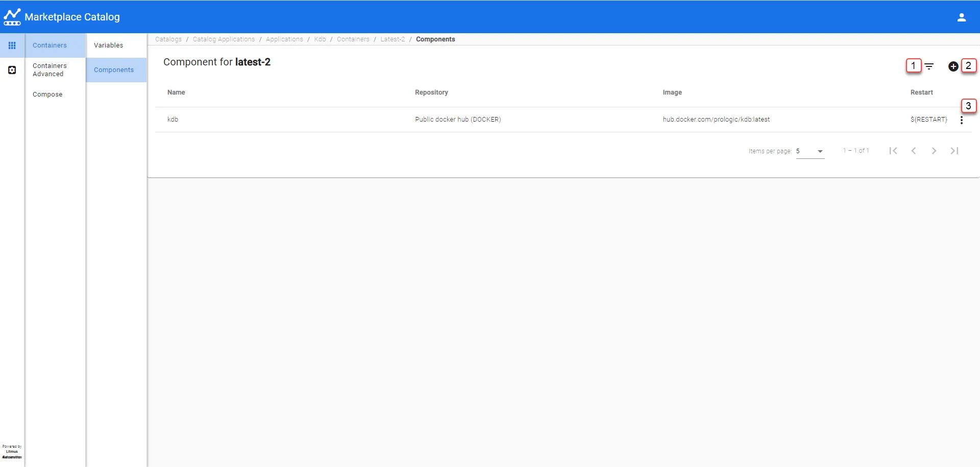Go to first page of results
Screen dimensions: 980x467
[x=893, y=151]
